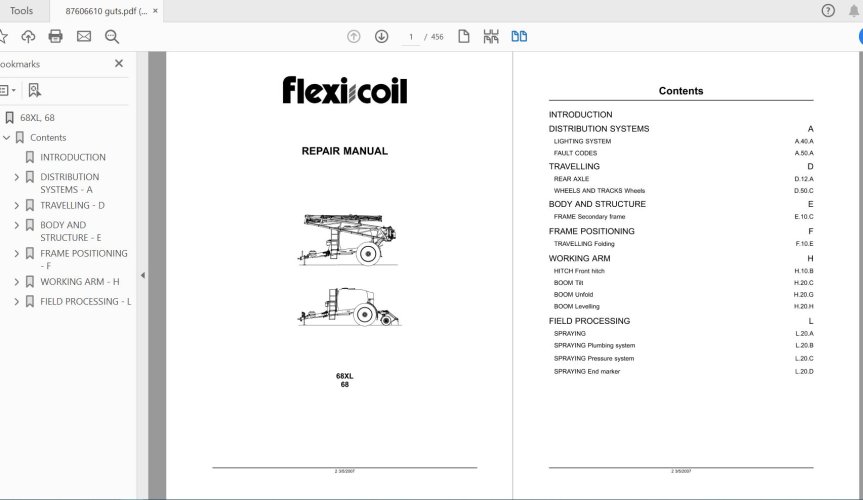Open the WORKING ARM - H bookmark
This screenshot has height=500, width=863.
point(79,281)
